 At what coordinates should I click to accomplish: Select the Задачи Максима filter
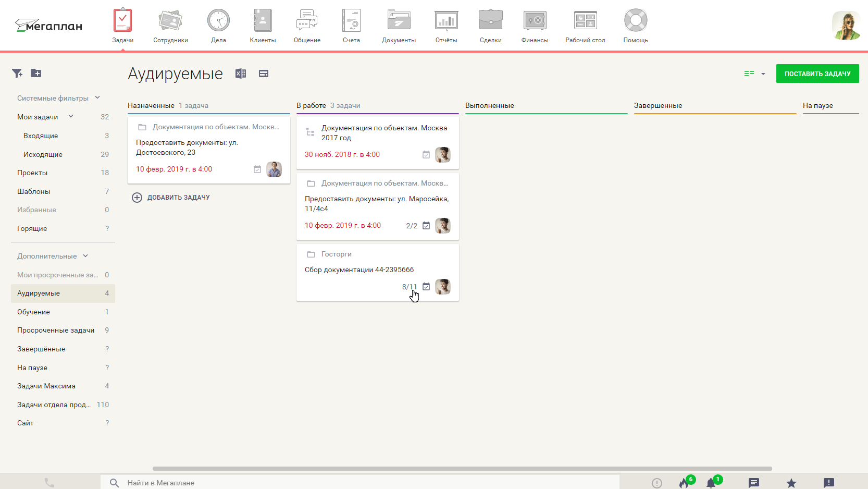click(x=63, y=386)
